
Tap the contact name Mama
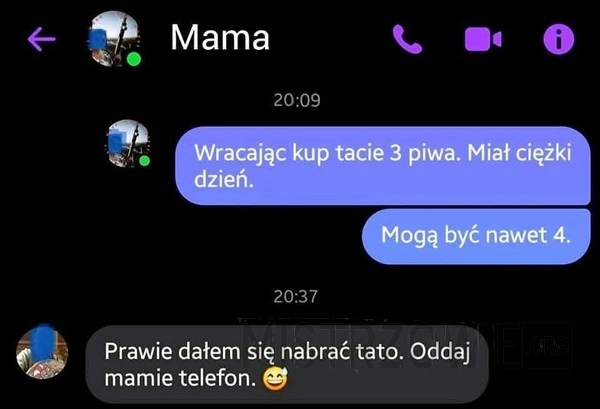point(220,37)
